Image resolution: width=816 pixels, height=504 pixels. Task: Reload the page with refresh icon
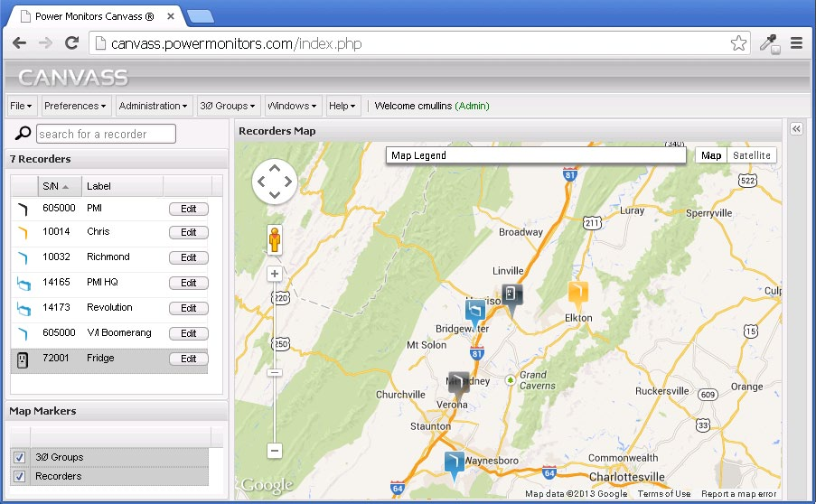point(71,43)
